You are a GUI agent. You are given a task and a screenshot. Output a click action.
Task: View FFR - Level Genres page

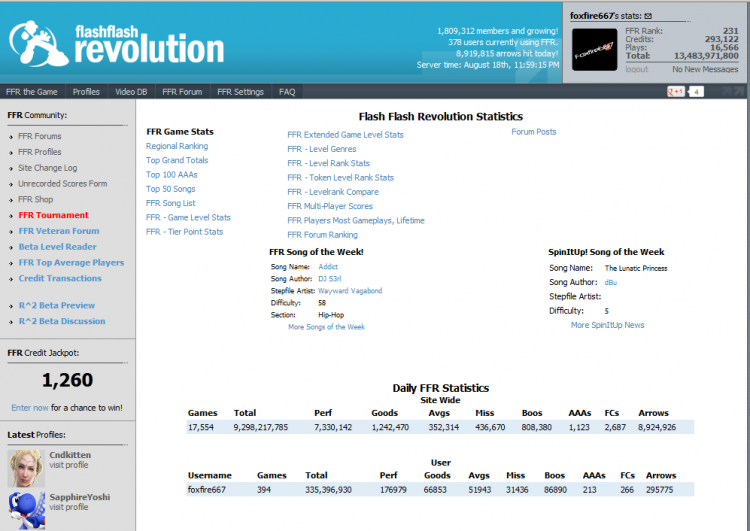[321, 149]
